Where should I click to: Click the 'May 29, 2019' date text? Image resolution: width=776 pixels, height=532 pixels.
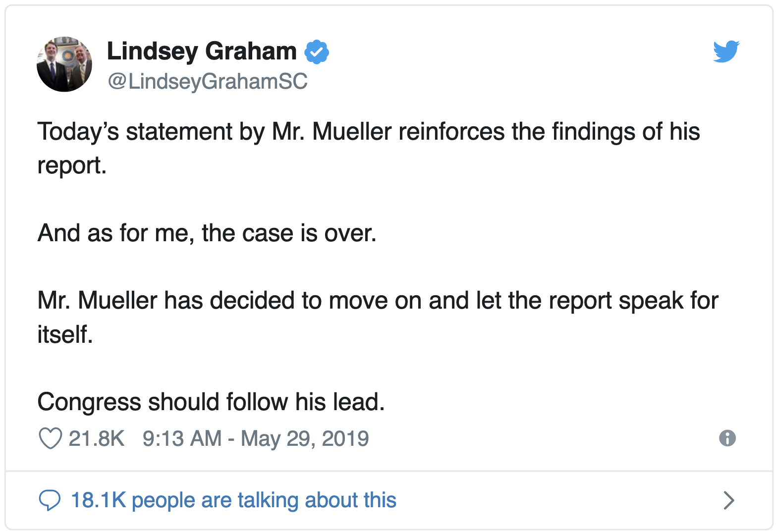click(x=305, y=438)
